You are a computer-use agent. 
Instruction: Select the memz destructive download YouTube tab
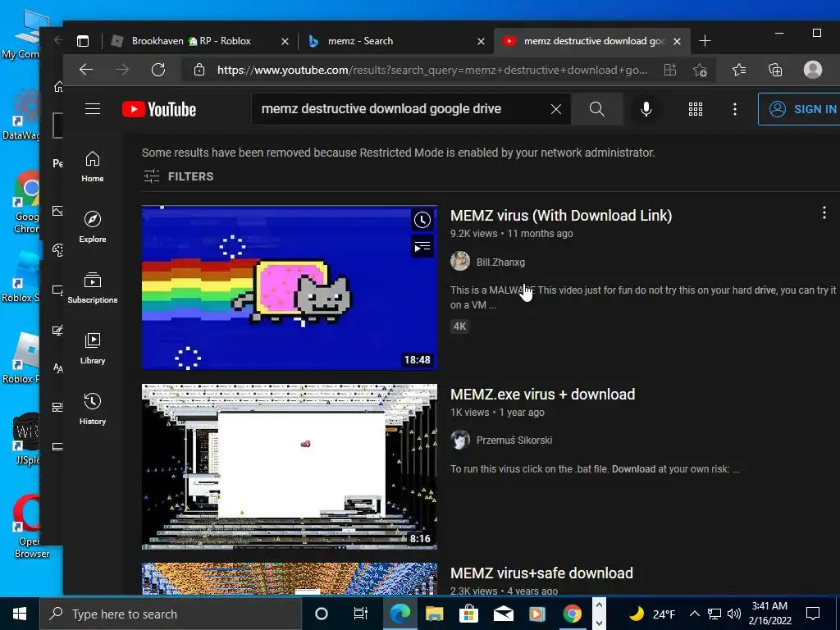pyautogui.click(x=594, y=41)
